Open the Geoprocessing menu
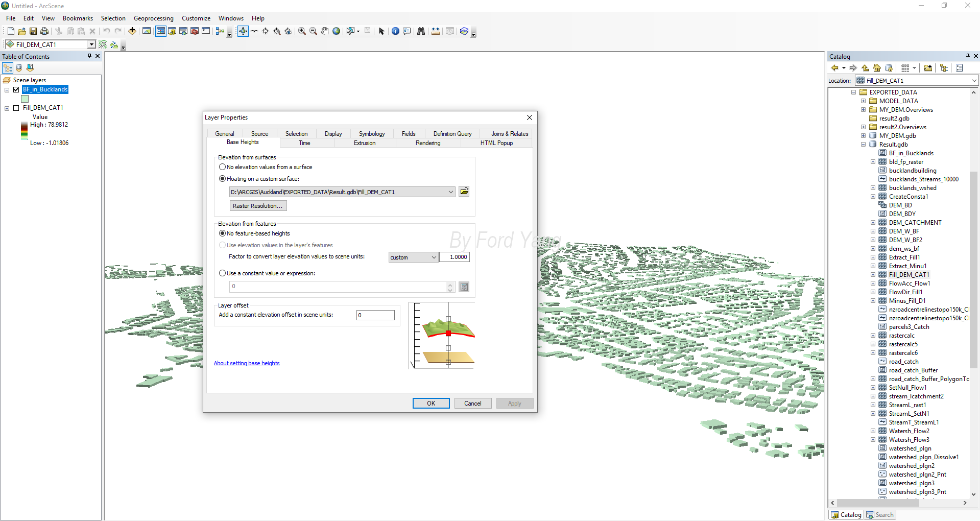This screenshot has width=980, height=521. pyautogui.click(x=153, y=18)
